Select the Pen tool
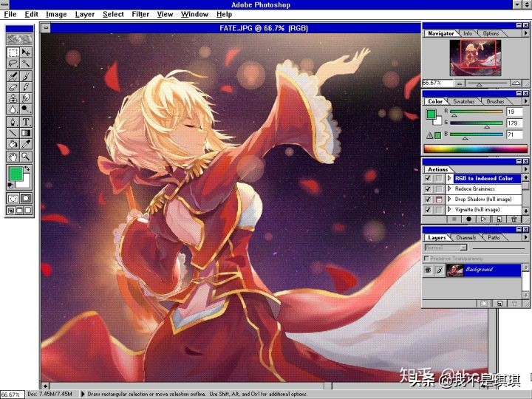Image resolution: width=532 pixels, height=399 pixels. point(13,122)
